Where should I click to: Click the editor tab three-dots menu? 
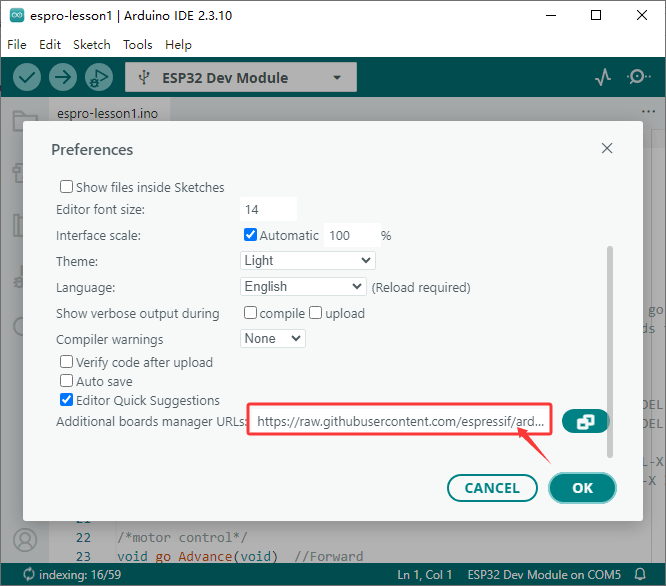click(x=648, y=112)
